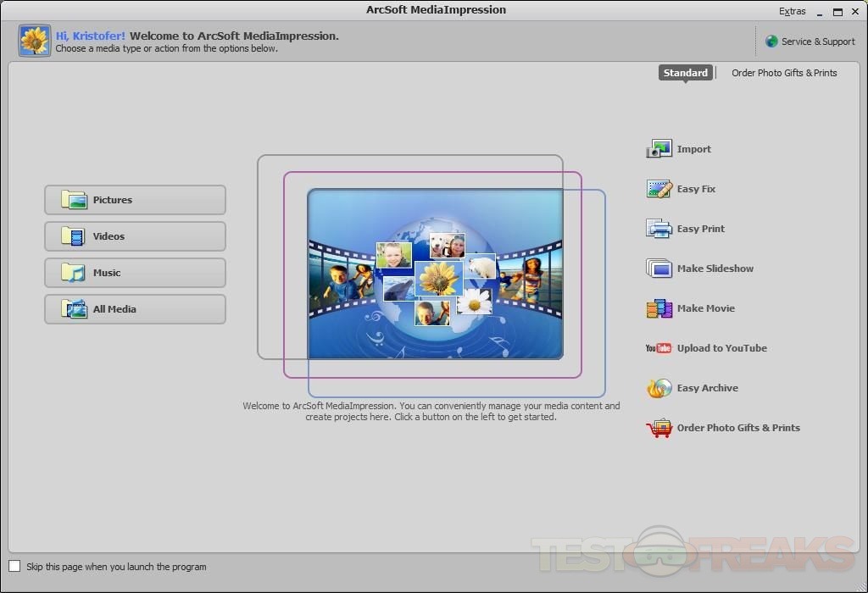Click the Service & Support globe icon
Screen dimensions: 868x593
click(x=771, y=41)
